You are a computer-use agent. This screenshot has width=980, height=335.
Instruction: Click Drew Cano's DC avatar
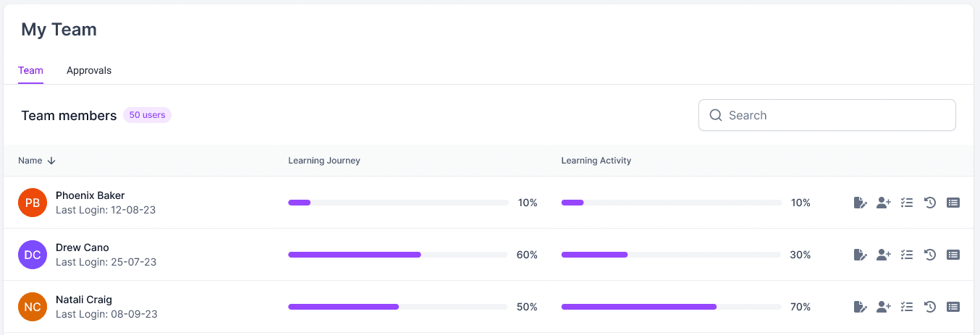tap(33, 255)
